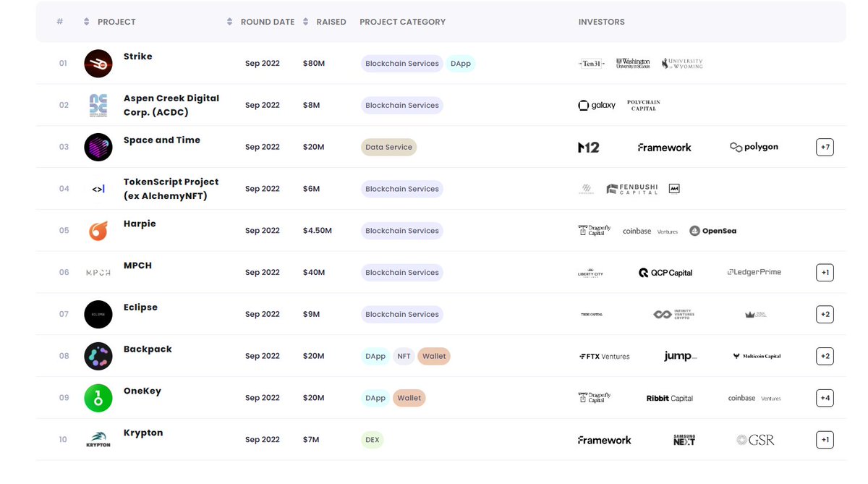Click the Liberty City investor logo
This screenshot has height=484, width=868.
(590, 273)
